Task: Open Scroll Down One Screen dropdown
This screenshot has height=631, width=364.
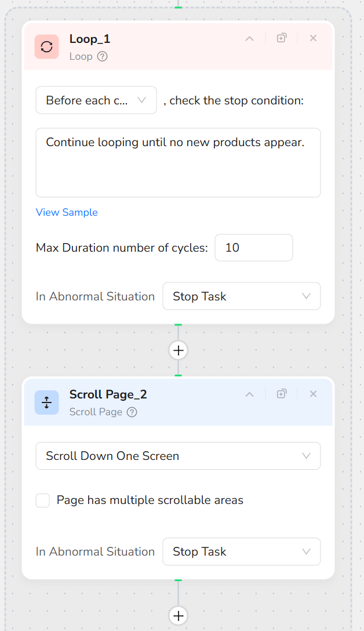Action: click(178, 456)
